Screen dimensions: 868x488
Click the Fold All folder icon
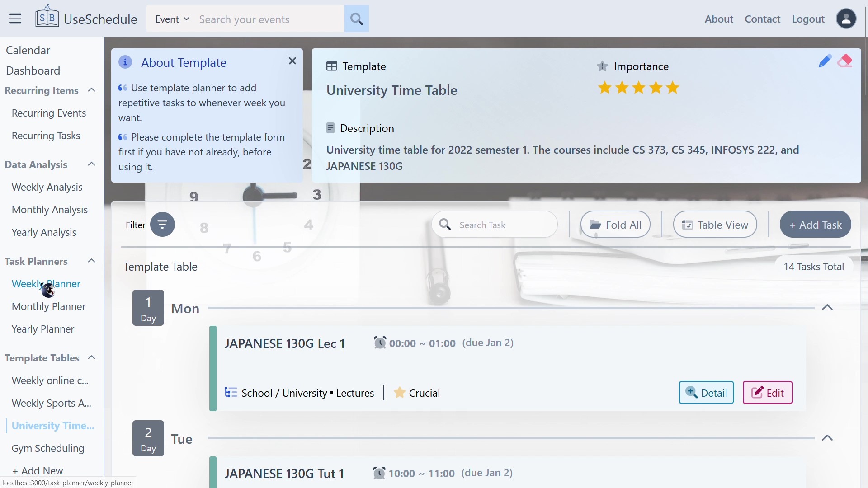596,224
